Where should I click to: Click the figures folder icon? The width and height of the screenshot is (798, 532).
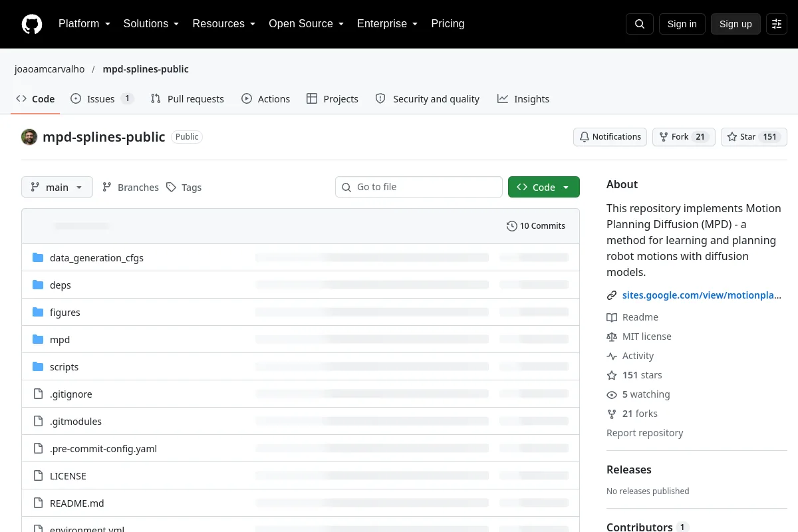(x=38, y=312)
